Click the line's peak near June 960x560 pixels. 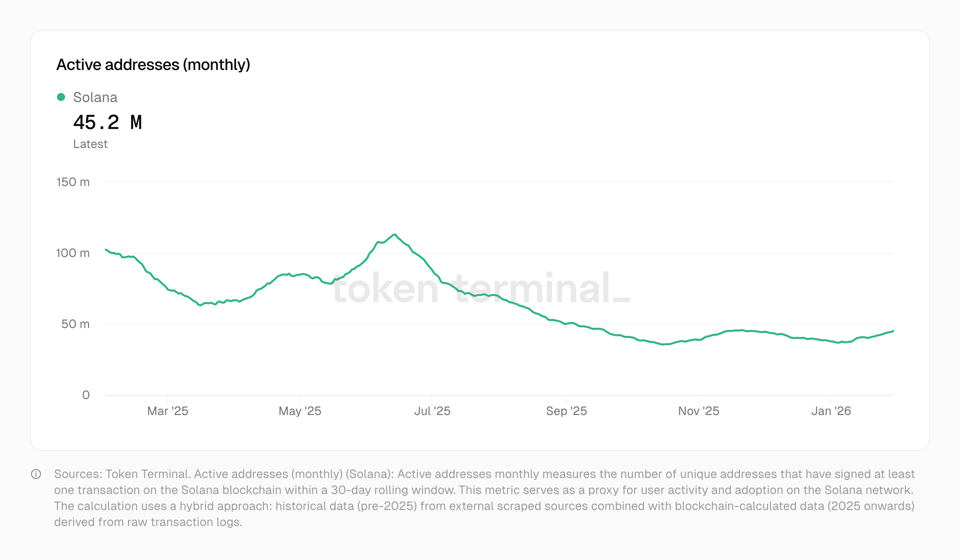point(395,235)
